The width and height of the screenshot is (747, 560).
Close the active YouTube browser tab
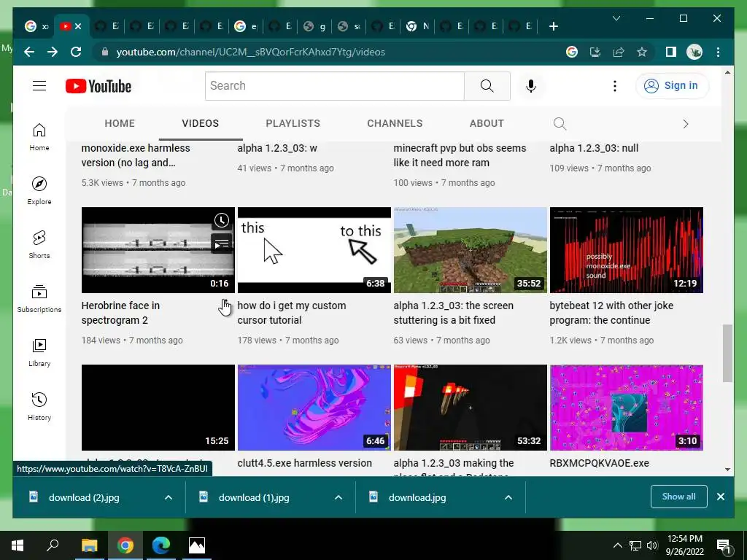click(79, 26)
